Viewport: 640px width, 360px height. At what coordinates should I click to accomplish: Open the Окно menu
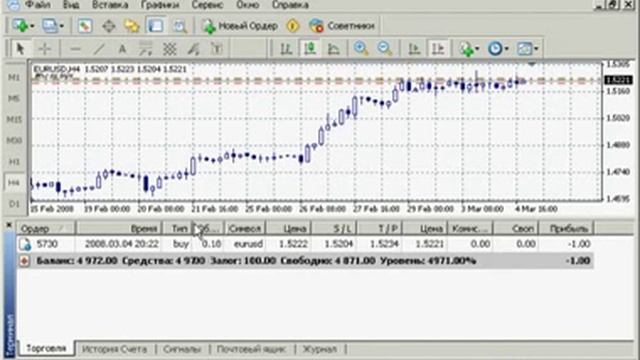(x=247, y=5)
